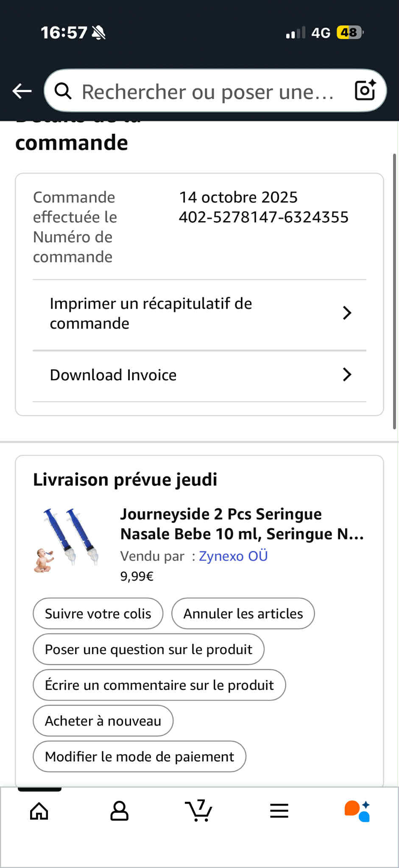The height and width of the screenshot is (868, 399).
Task: Open the Journeyside Seringue Nasale product title
Action: [242, 524]
